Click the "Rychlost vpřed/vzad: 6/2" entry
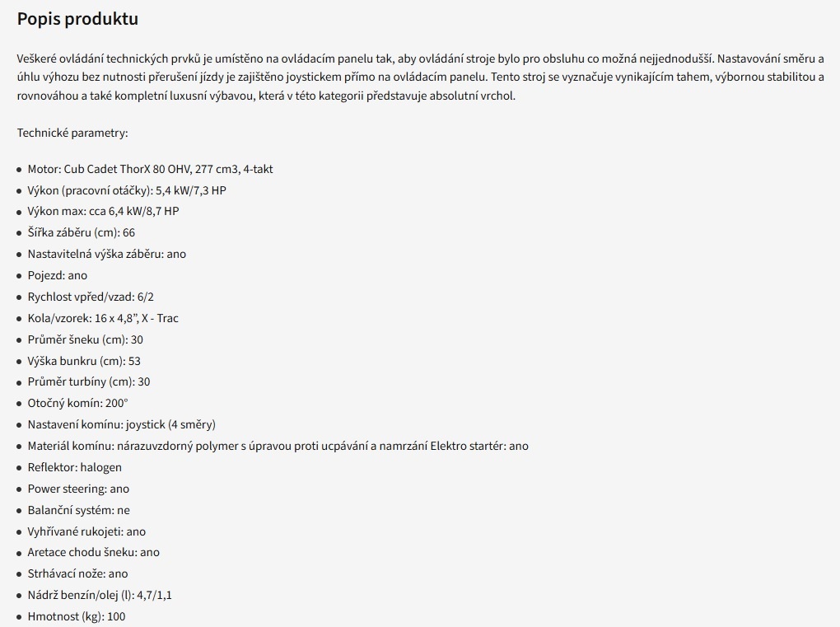Image resolution: width=840 pixels, height=627 pixels. tap(91, 297)
